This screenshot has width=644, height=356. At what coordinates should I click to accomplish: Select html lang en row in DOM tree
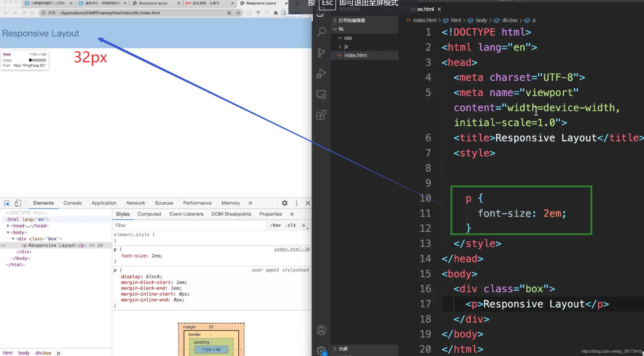pyautogui.click(x=55, y=219)
